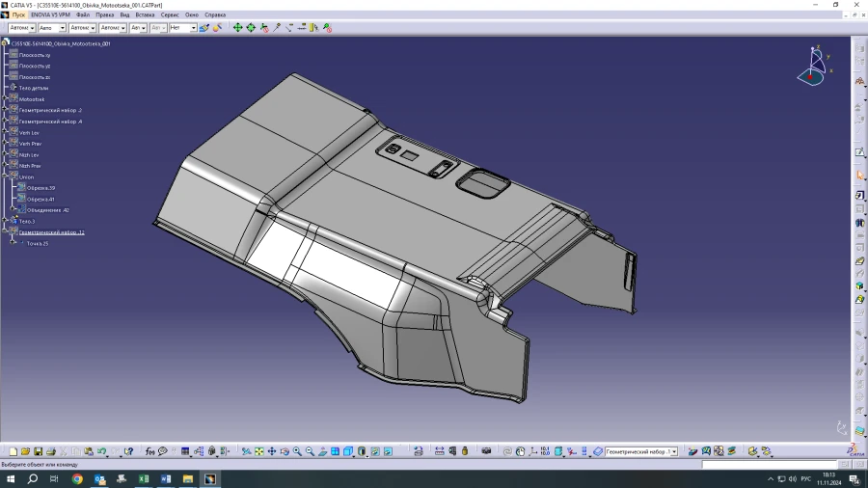The image size is (868, 488).
Task: Click the Save file icon
Action: coord(39,451)
